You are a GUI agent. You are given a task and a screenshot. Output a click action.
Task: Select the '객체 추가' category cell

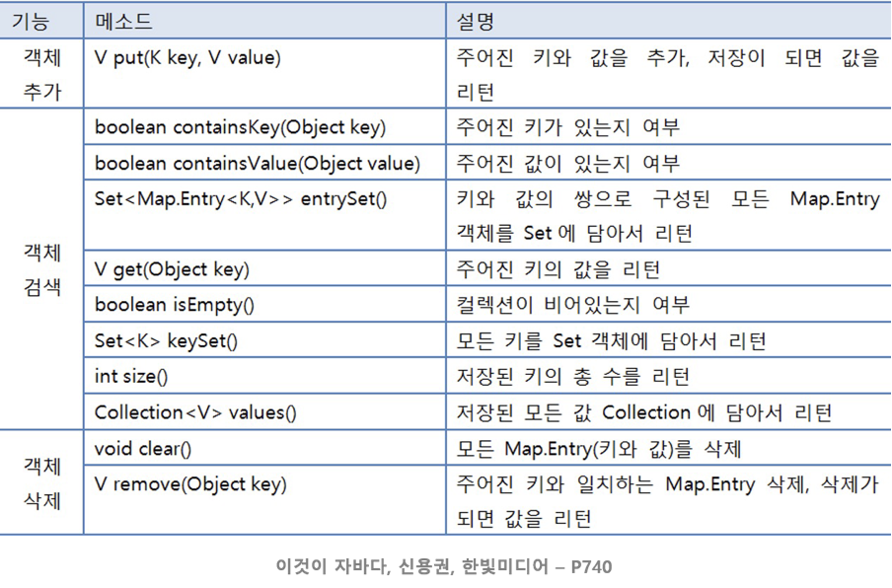[41, 73]
